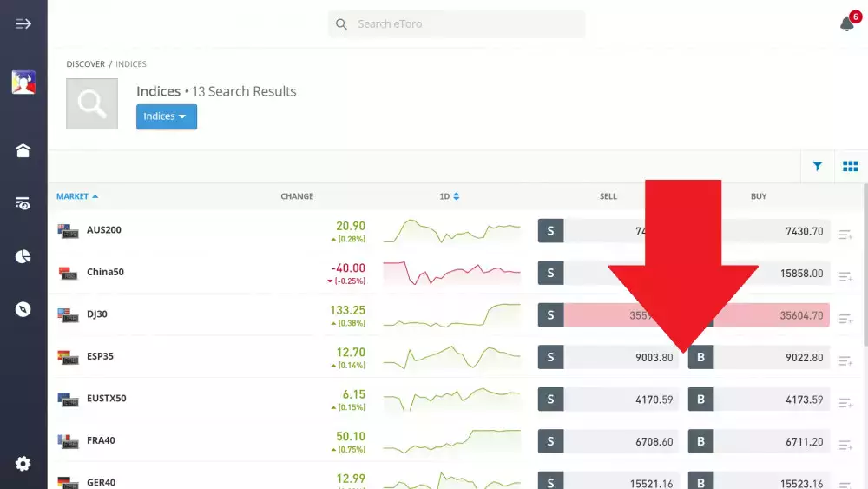Click China50 buy price 15858.00
Viewport: 868px width, 489px height.
[x=801, y=274]
